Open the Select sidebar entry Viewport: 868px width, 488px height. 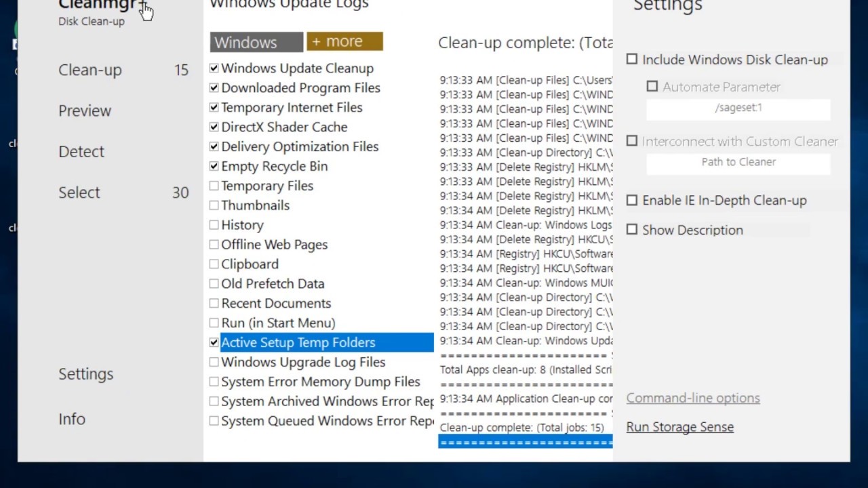(79, 192)
